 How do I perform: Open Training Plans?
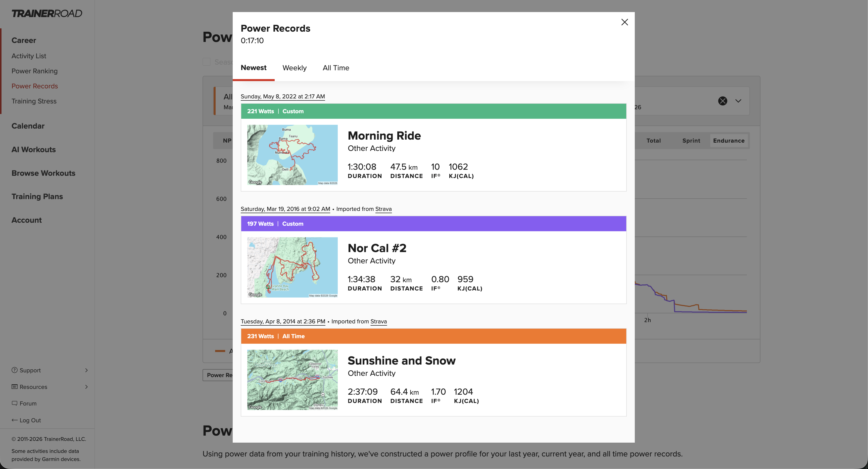[x=37, y=197]
